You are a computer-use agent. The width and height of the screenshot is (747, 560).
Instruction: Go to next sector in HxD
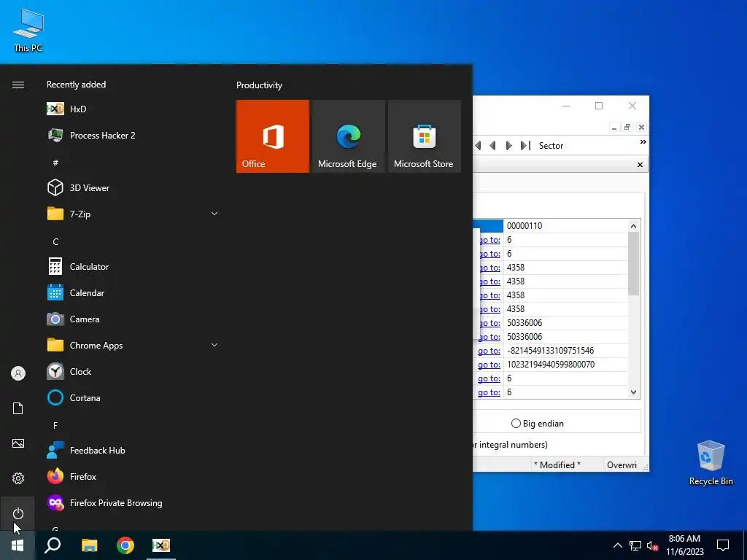[508, 146]
